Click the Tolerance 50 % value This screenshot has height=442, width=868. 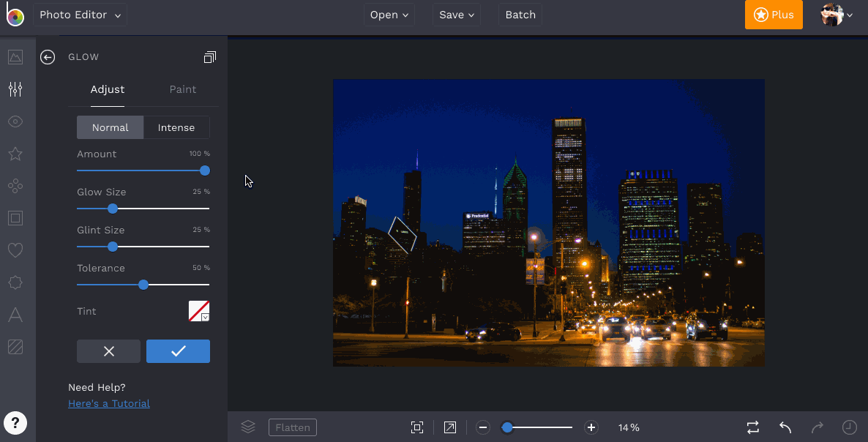point(201,268)
